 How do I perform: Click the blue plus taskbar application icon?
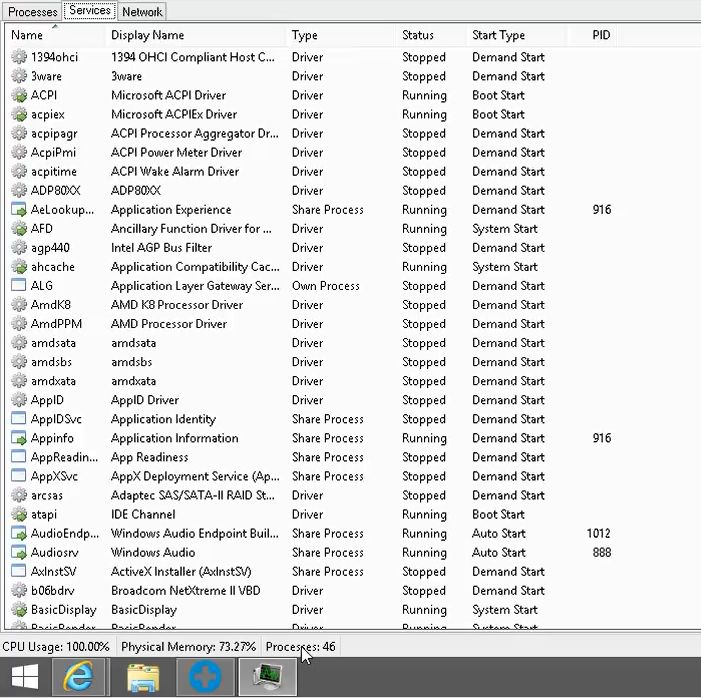(205, 678)
